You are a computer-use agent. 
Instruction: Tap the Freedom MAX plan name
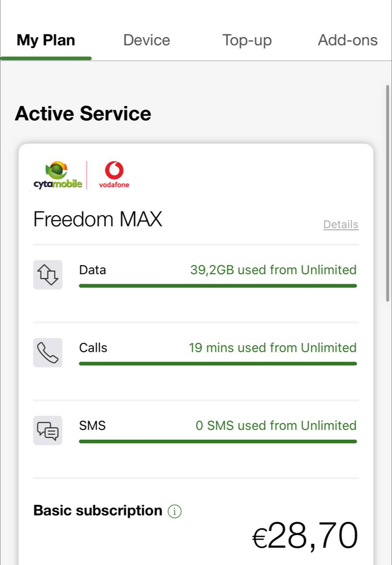[98, 219]
